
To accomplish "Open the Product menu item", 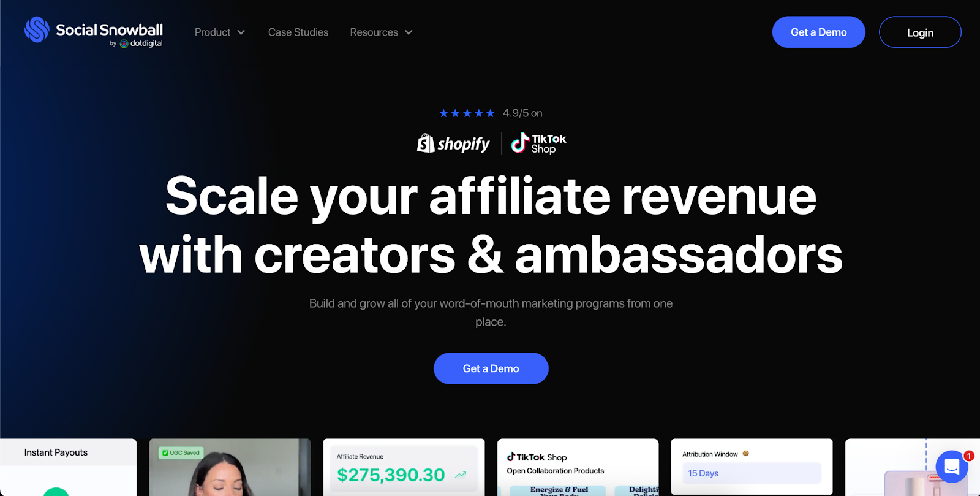I will tap(213, 32).
